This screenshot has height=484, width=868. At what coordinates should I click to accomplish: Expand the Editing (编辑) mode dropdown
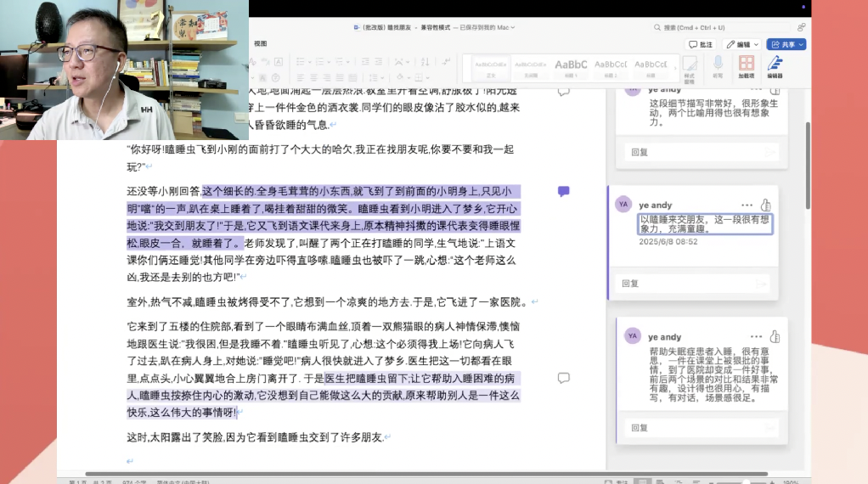tap(743, 44)
